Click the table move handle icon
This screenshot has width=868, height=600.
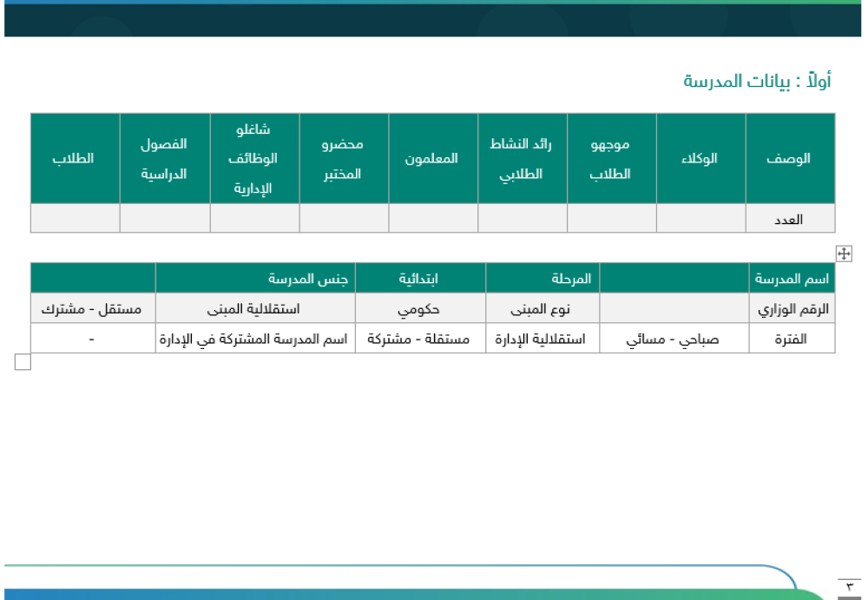coord(843,252)
